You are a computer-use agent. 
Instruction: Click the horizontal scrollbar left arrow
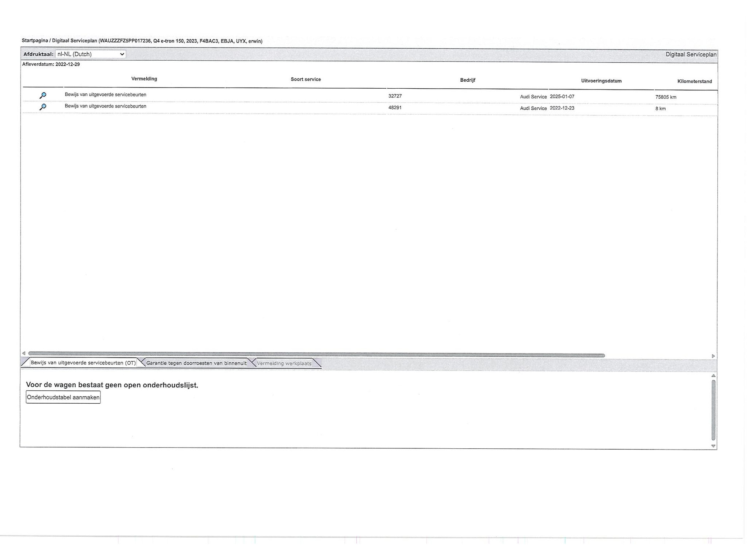click(24, 353)
